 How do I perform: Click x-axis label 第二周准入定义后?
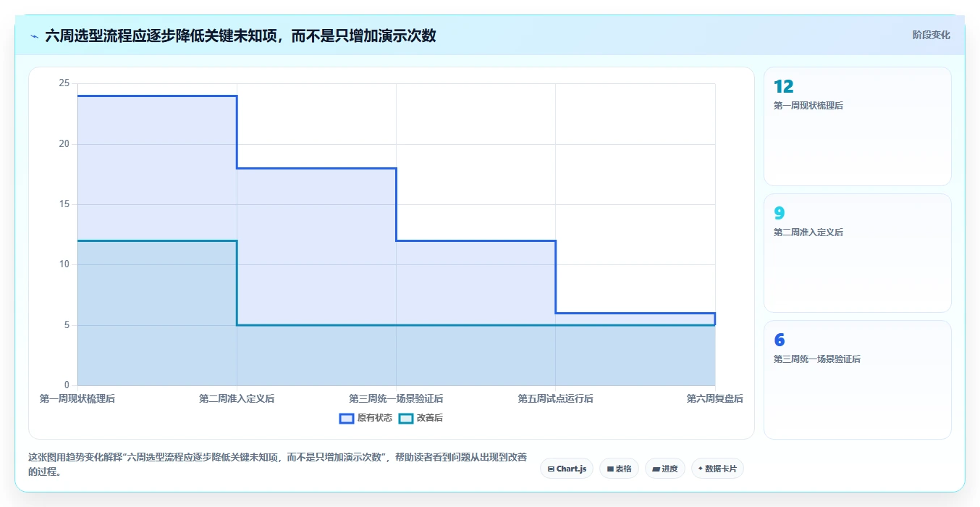click(x=237, y=398)
